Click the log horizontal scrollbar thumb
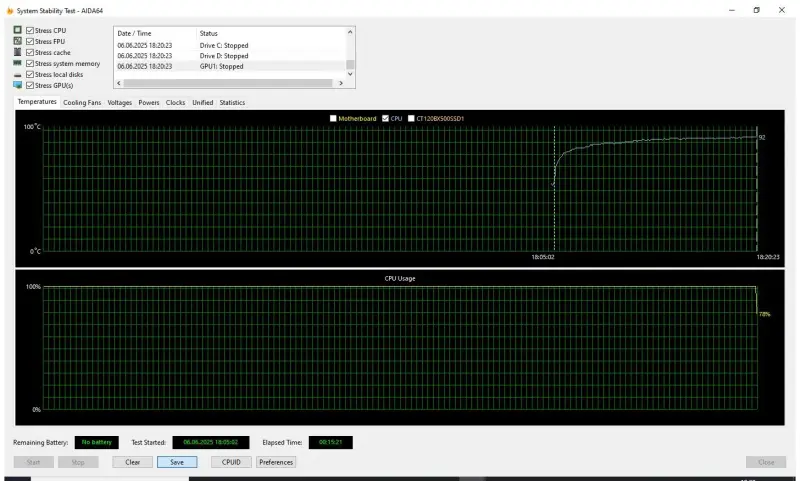Image resolution: width=800 pixels, height=481 pixels. pos(228,83)
